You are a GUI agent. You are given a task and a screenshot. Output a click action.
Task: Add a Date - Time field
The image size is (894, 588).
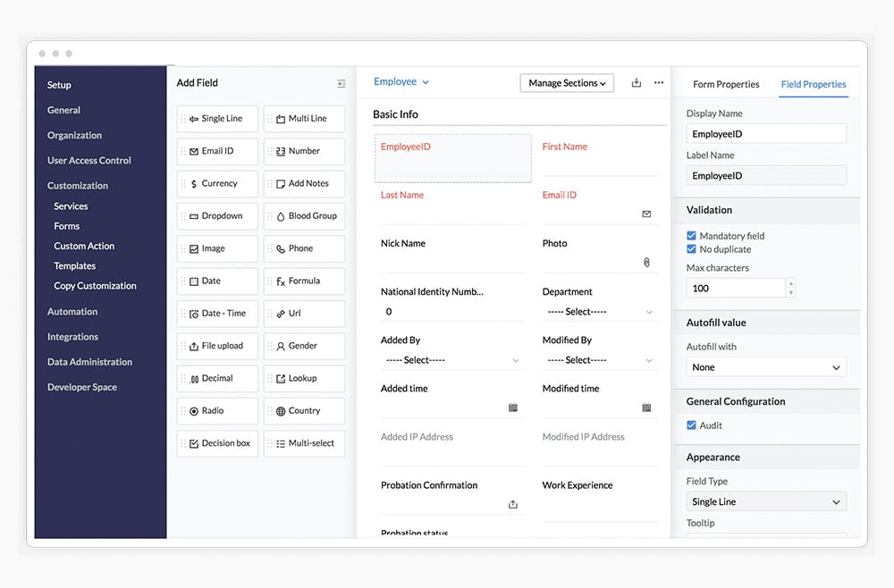click(x=217, y=314)
